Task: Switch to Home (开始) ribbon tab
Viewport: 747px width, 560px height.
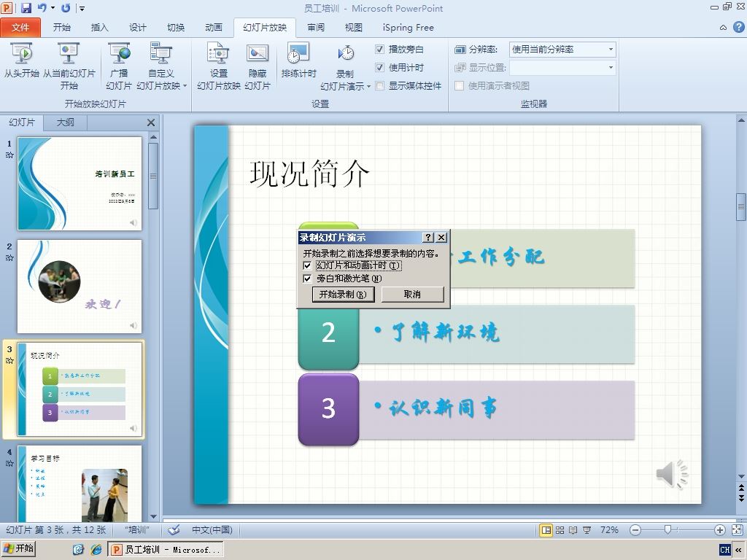Action: pyautogui.click(x=61, y=28)
